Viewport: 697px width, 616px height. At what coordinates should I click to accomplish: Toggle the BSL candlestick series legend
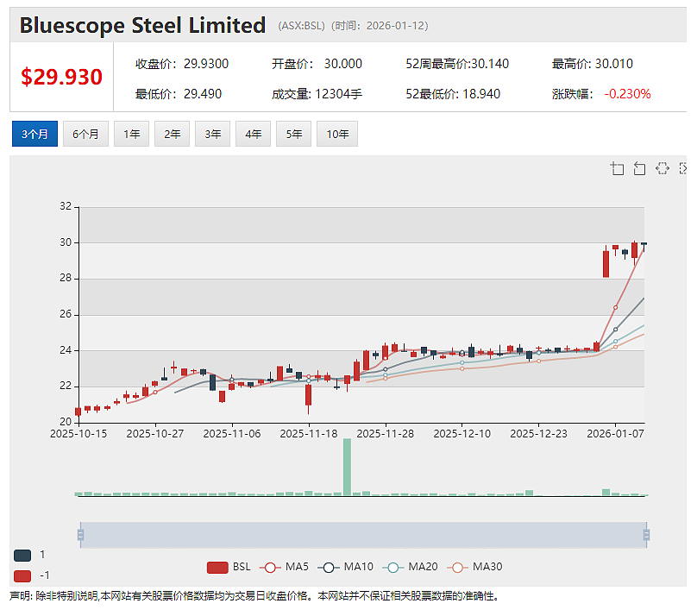pyautogui.click(x=229, y=567)
